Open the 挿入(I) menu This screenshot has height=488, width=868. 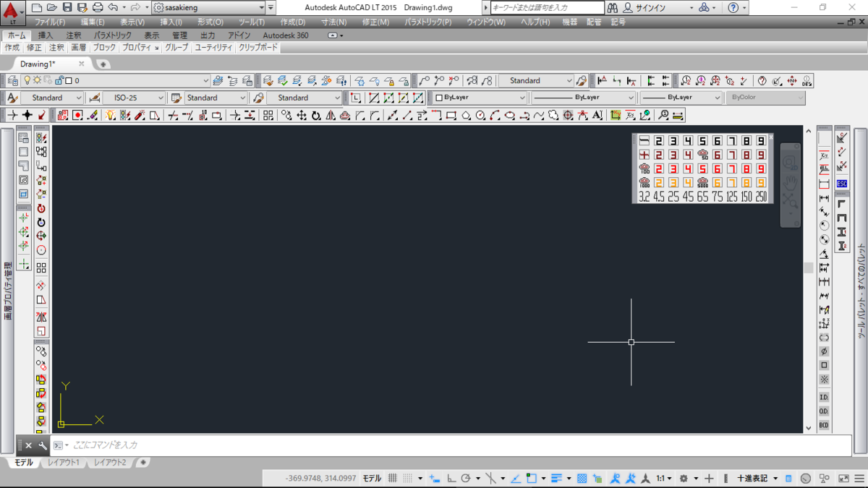point(171,22)
